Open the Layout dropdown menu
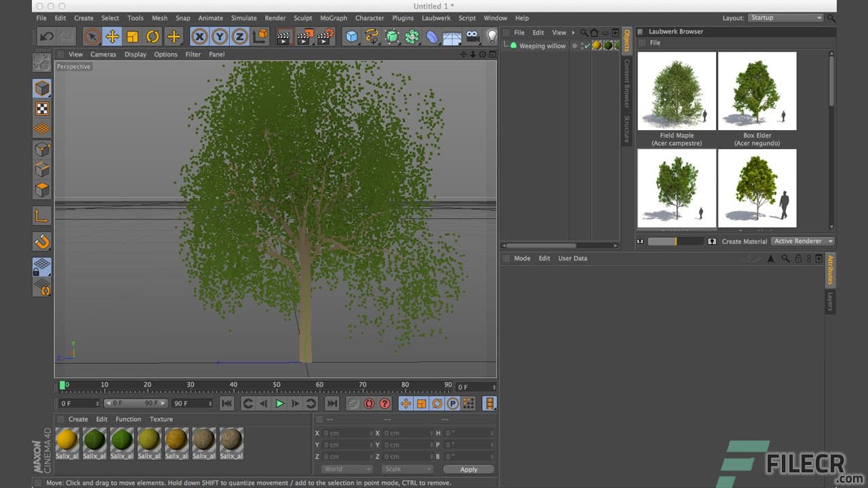 785,18
